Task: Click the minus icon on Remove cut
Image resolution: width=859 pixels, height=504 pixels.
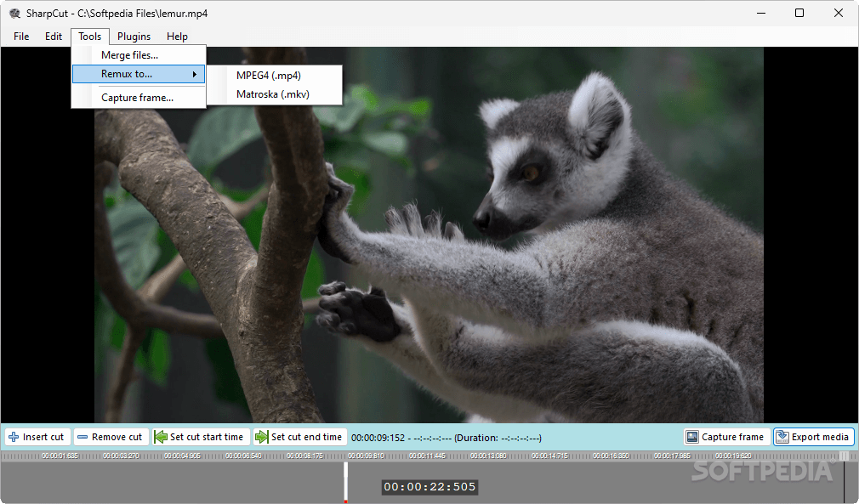Action: 82,437
